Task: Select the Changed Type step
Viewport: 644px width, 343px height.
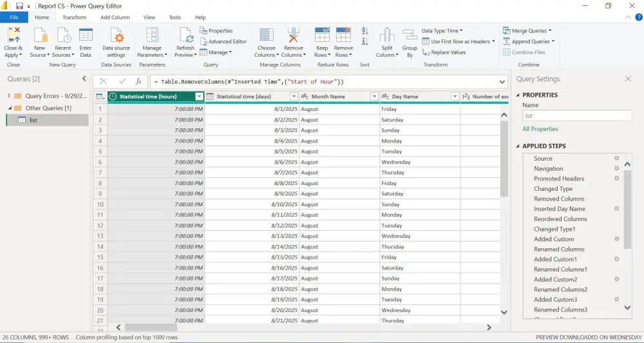Action: point(553,189)
